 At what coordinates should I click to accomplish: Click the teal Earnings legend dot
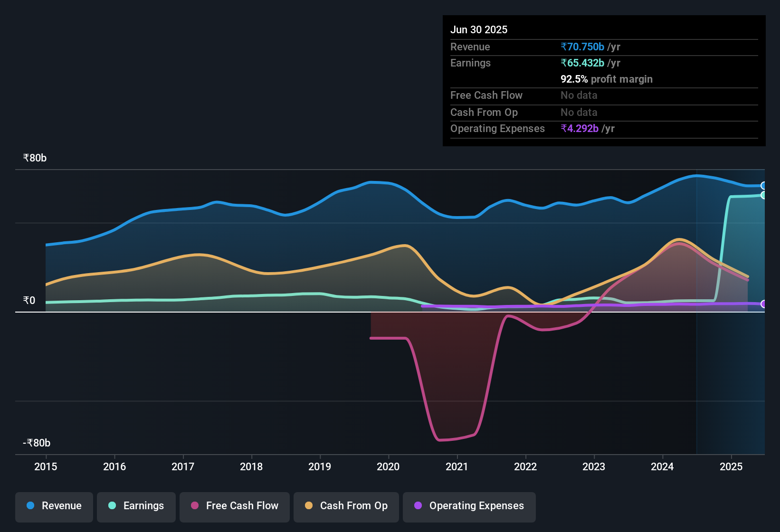(x=112, y=506)
